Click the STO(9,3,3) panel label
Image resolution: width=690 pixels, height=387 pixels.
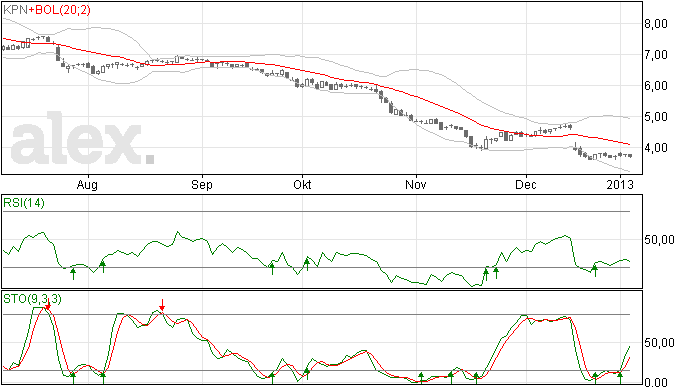32,299
